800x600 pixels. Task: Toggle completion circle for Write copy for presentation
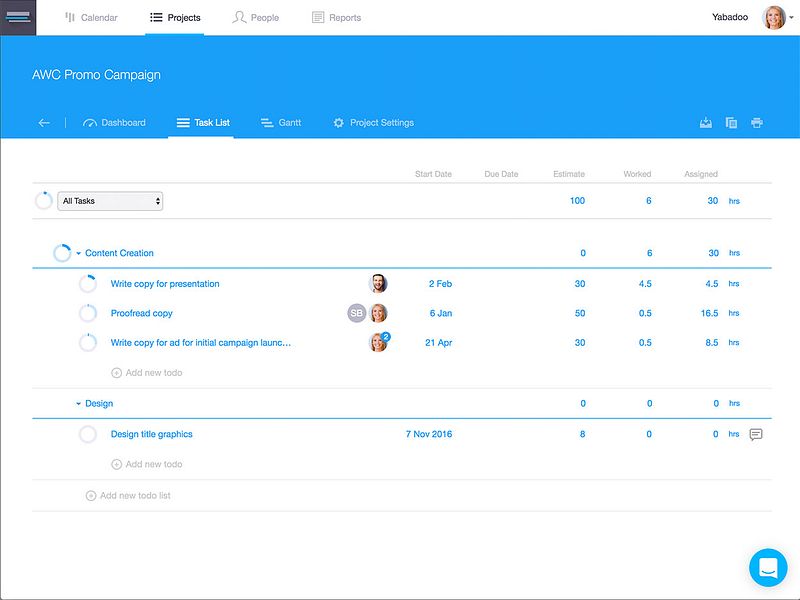pyautogui.click(x=87, y=283)
